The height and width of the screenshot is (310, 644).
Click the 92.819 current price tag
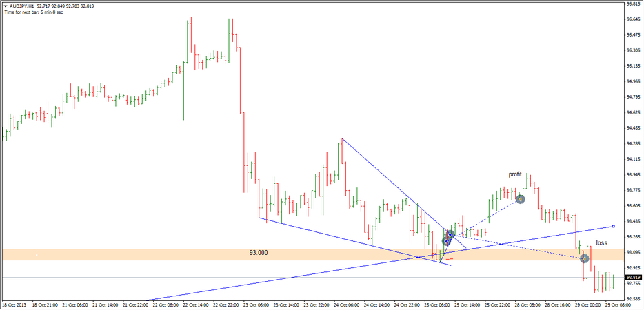point(633,278)
